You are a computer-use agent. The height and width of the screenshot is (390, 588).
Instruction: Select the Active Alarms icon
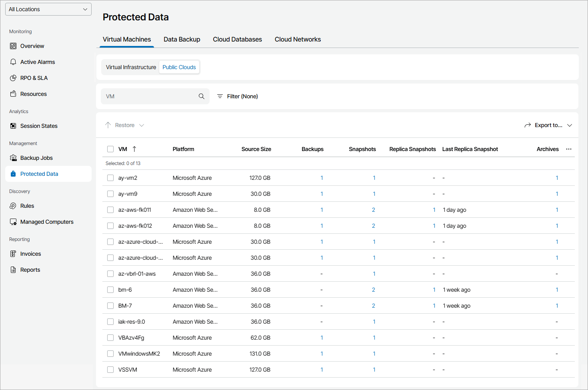click(x=14, y=62)
